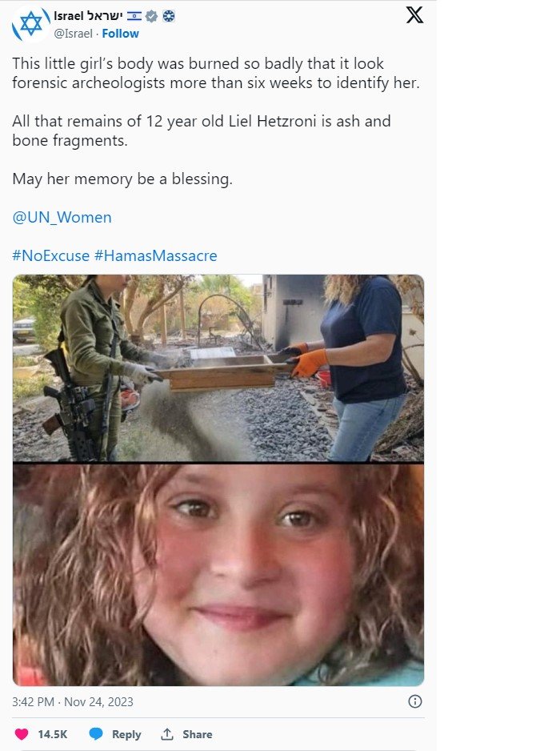This screenshot has height=751, width=560.
Task: Click the 14.5K likes count
Action: (x=53, y=734)
